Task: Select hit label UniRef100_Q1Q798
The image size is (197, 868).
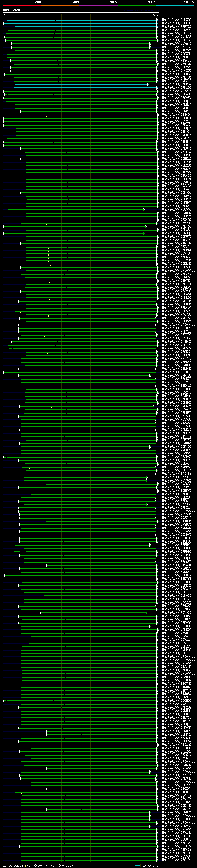Action: pos(177,345)
